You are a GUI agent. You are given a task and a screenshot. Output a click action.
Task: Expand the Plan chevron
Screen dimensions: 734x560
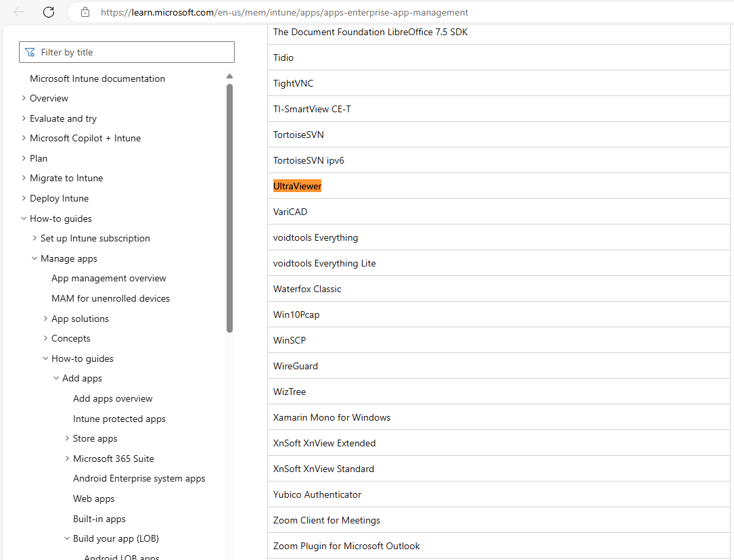(24, 158)
